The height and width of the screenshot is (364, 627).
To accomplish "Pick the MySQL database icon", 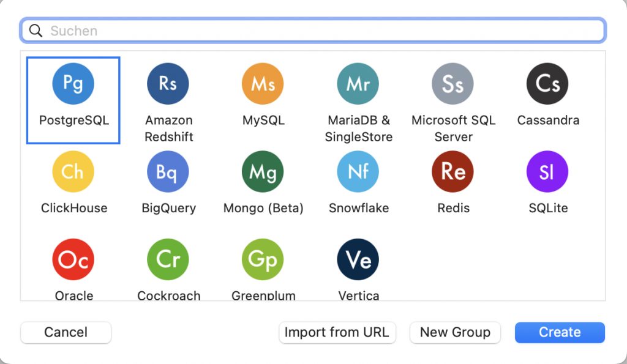I will [263, 84].
